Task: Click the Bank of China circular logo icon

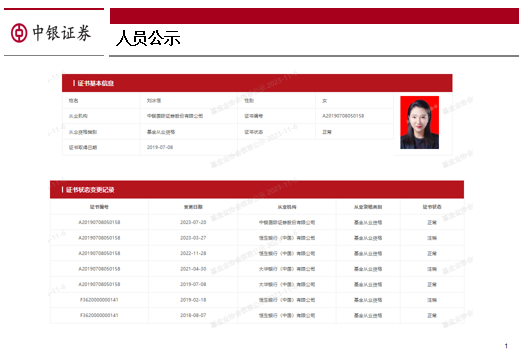Action: [19, 33]
